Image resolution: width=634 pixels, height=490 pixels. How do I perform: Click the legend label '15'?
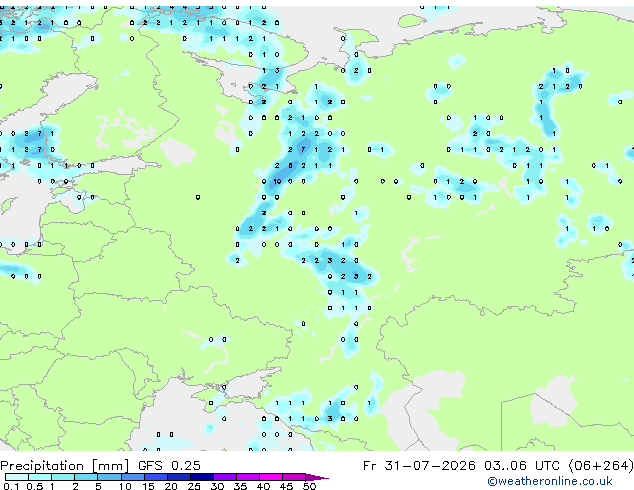(x=148, y=486)
